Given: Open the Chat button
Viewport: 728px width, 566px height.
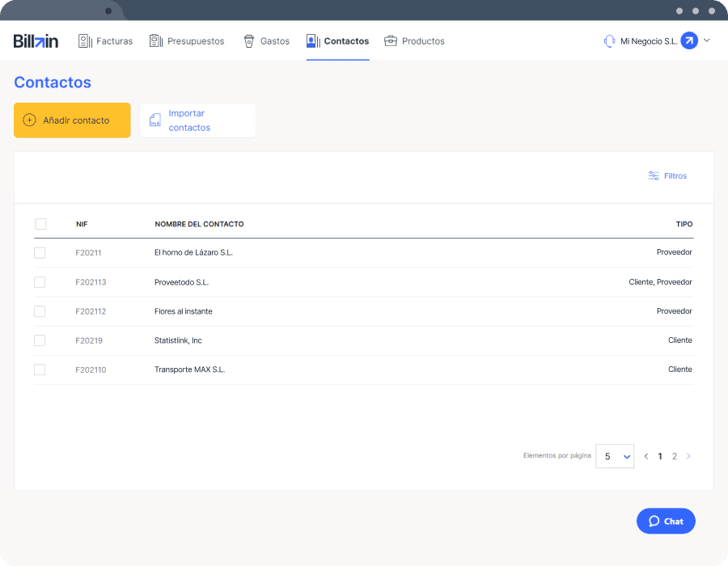Looking at the screenshot, I should click(666, 521).
